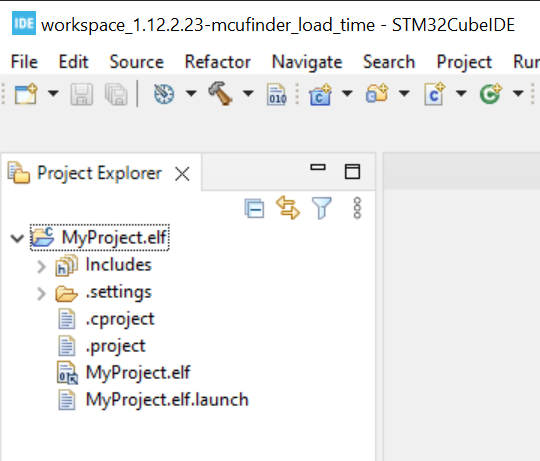Screen dimensions: 540x461
Task: Click the New wizard toolbar icon
Action: coord(26,93)
